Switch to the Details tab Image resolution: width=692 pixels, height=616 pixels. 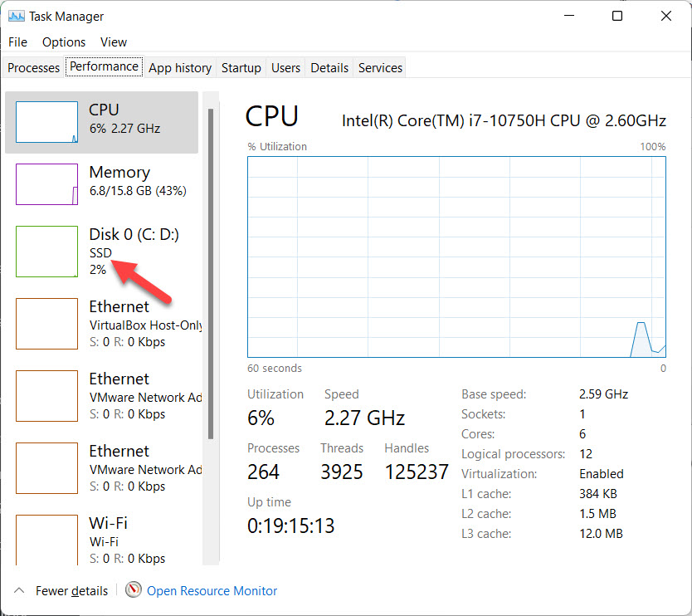(x=329, y=68)
